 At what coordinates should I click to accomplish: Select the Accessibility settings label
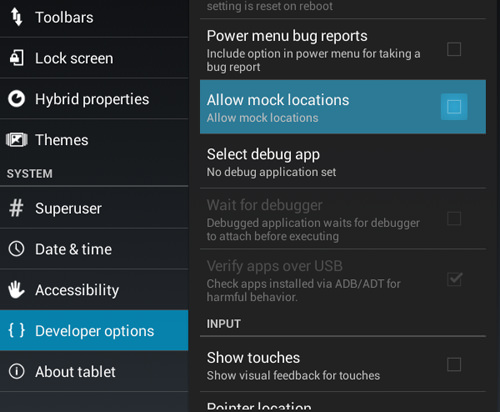77,290
